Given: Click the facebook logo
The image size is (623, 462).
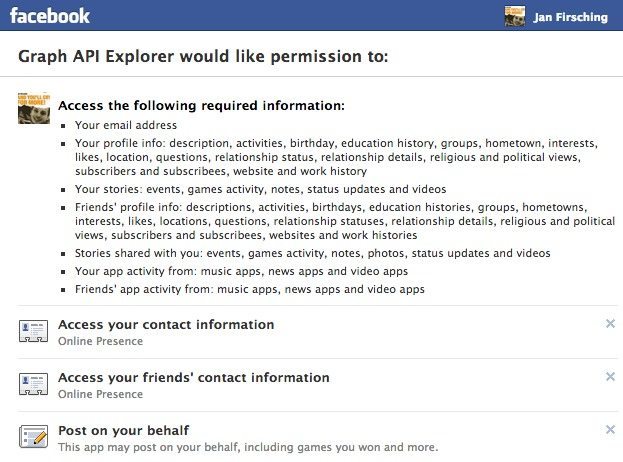Looking at the screenshot, I should (50, 16).
